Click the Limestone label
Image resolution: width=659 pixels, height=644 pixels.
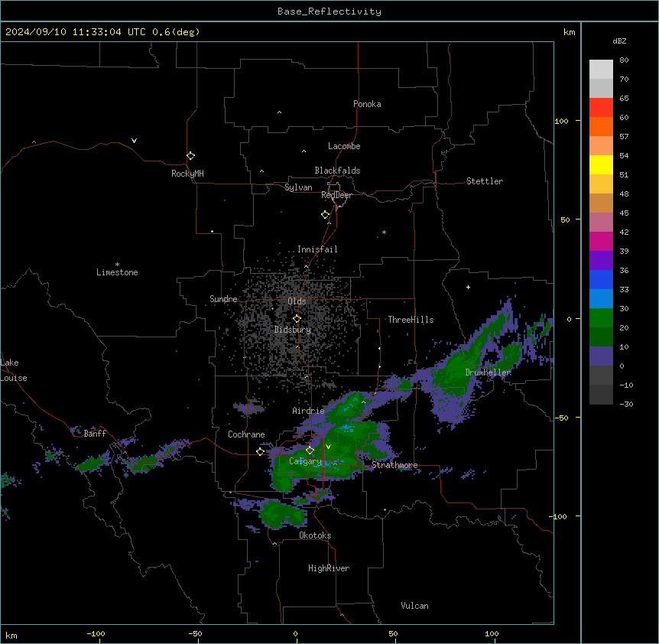point(117,272)
